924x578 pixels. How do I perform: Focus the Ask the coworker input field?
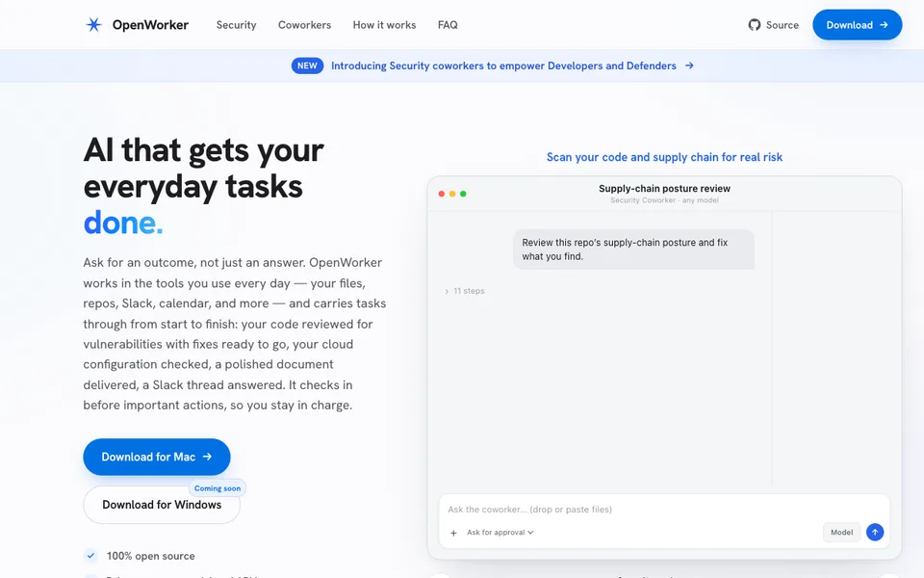pos(664,509)
